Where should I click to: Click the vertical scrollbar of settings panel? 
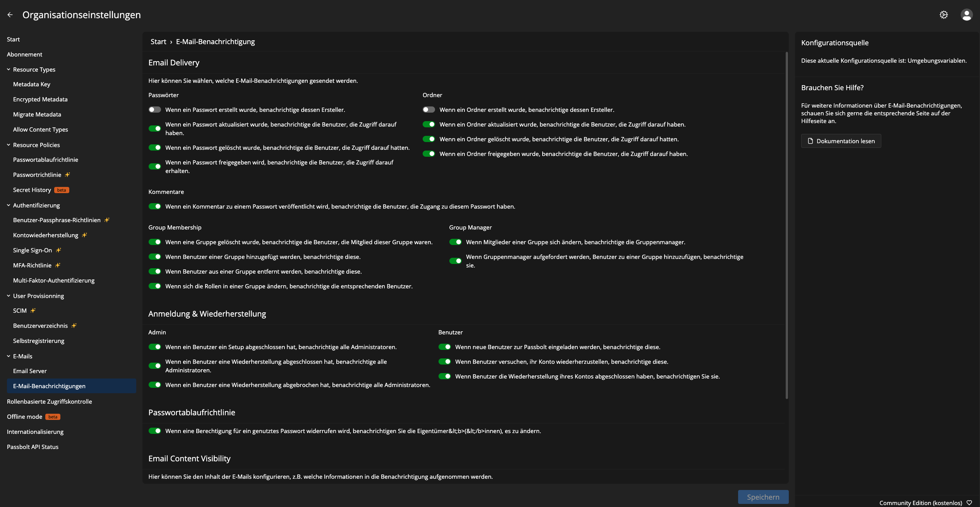click(787, 225)
